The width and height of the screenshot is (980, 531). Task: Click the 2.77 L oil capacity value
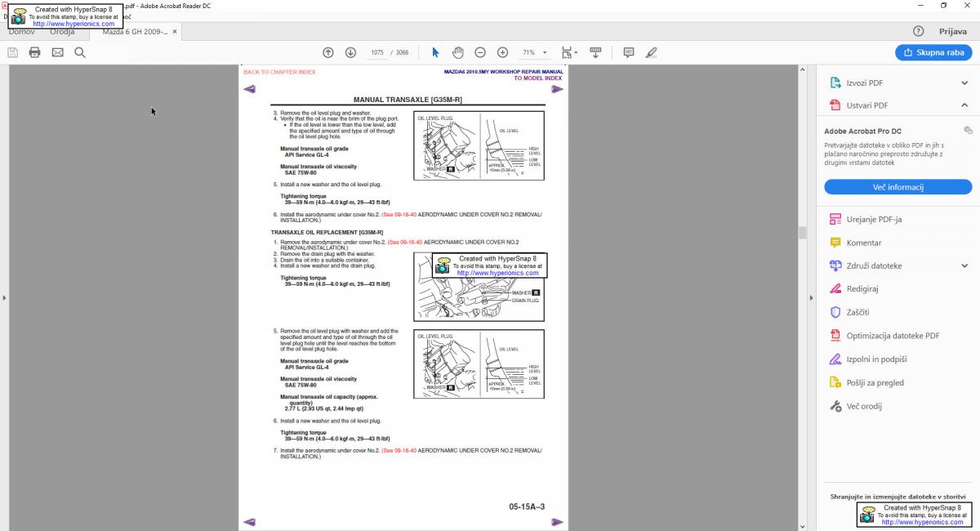pyautogui.click(x=324, y=408)
